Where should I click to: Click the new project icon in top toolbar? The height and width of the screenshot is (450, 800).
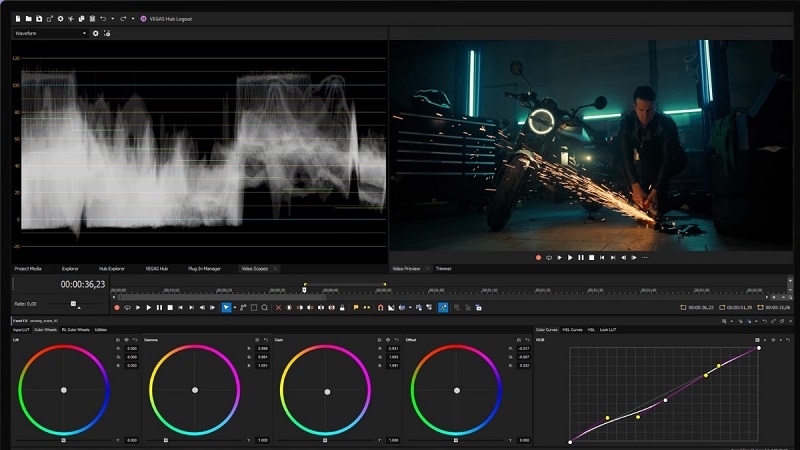(17, 18)
